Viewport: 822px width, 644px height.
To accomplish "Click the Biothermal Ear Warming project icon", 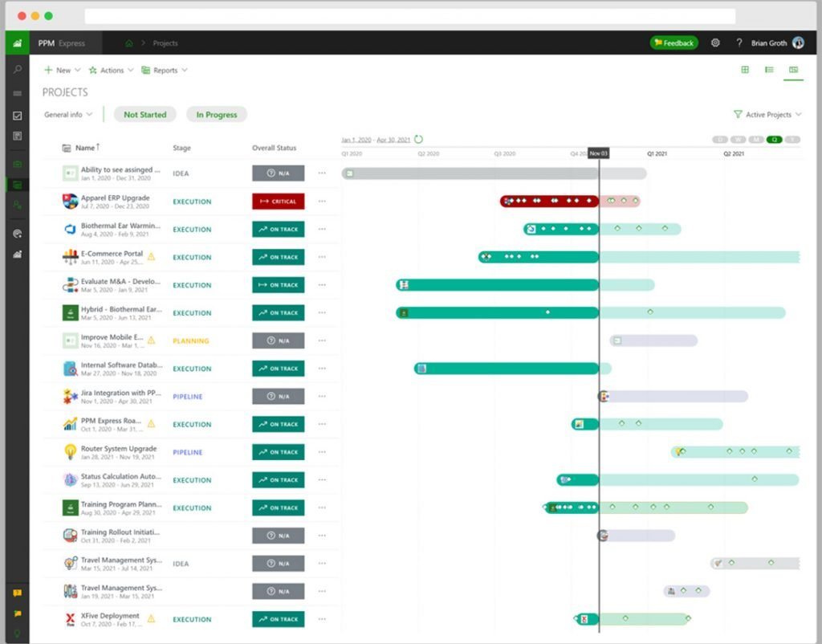I will point(71,229).
